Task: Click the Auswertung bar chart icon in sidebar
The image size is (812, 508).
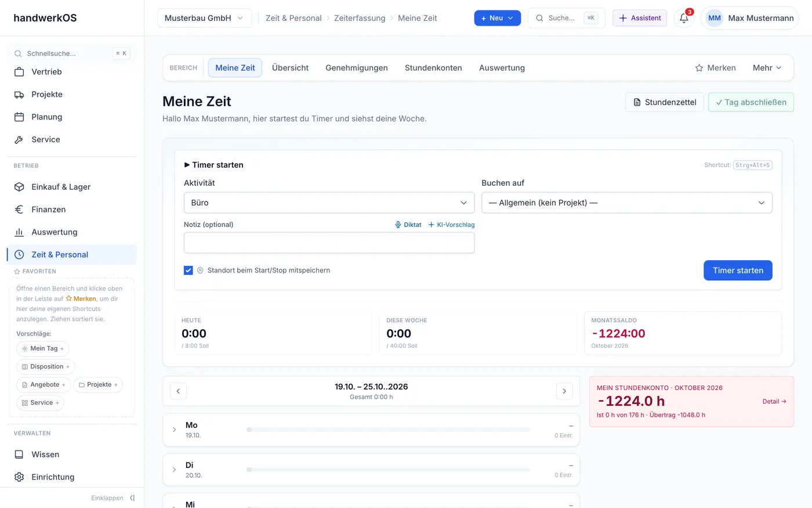Action: coord(19,232)
